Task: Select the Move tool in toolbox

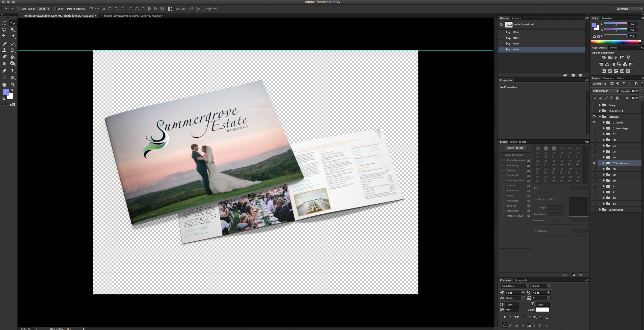Action: tap(13, 23)
